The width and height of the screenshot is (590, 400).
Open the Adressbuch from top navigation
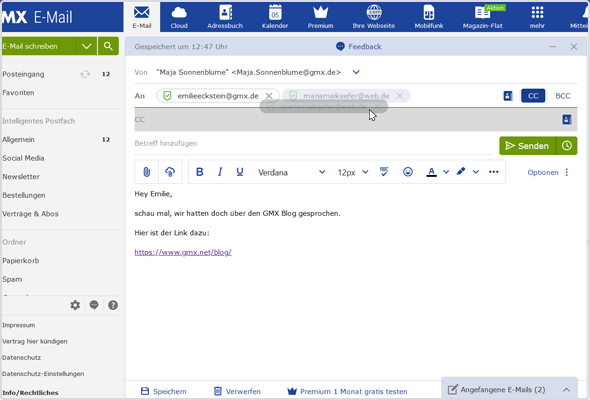225,17
